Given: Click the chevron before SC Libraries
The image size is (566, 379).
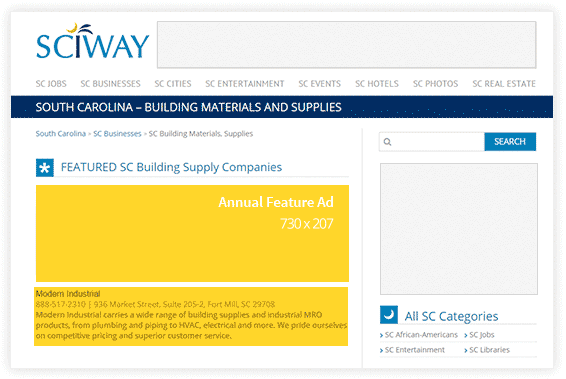Looking at the screenshot, I should pos(466,350).
